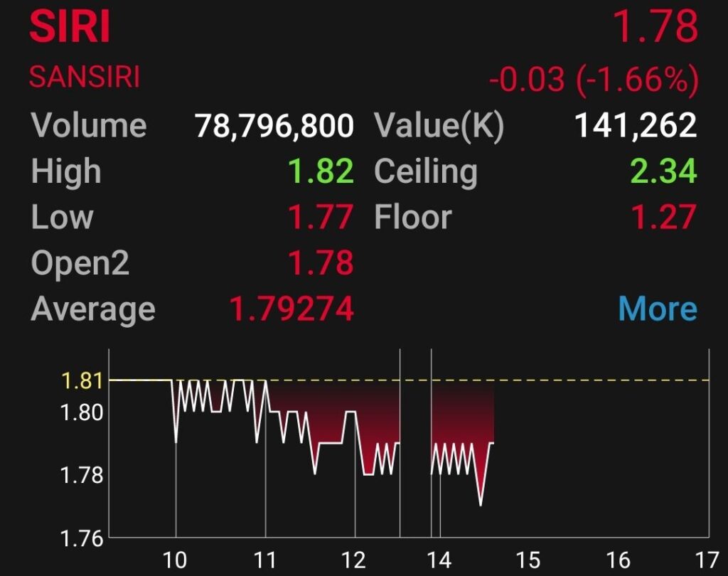
Task: Click the change value -0.03 (-1.66%)
Action: [594, 80]
